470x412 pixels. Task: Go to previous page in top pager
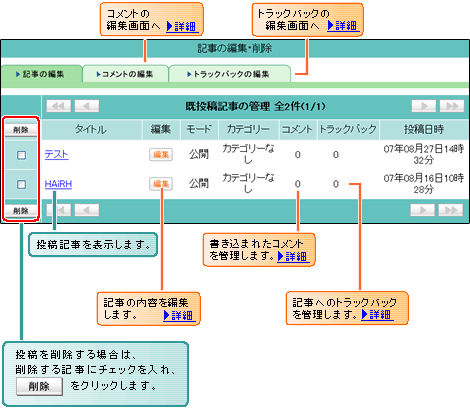point(87,106)
